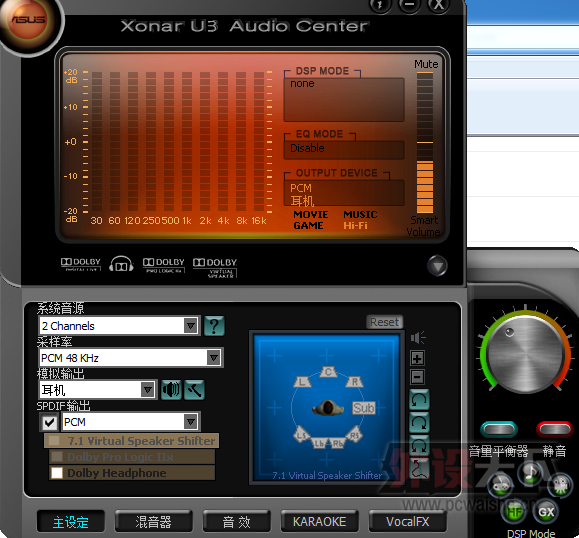Select the front left L speaker

coord(302,382)
